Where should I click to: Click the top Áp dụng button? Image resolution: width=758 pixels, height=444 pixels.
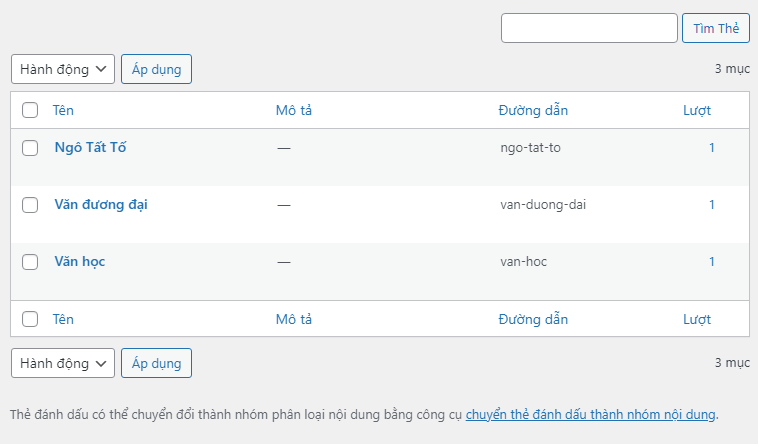156,69
